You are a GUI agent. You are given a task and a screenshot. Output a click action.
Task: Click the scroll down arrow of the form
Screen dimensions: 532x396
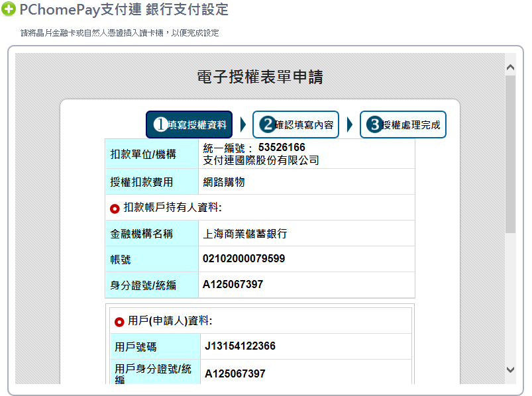[510, 370]
